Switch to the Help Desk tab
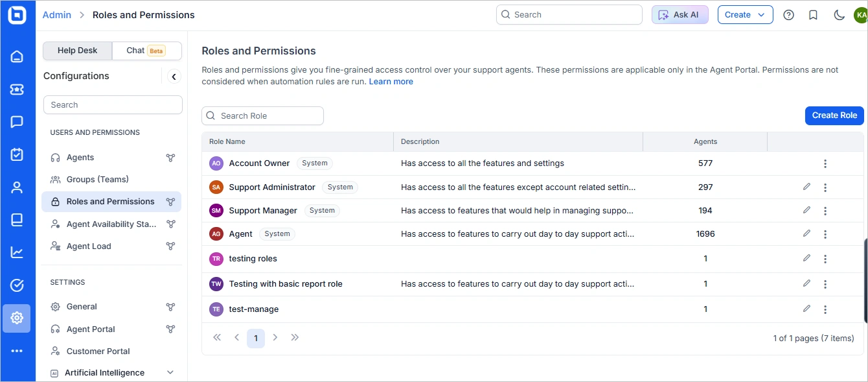Viewport: 868px width, 382px height. click(x=77, y=51)
